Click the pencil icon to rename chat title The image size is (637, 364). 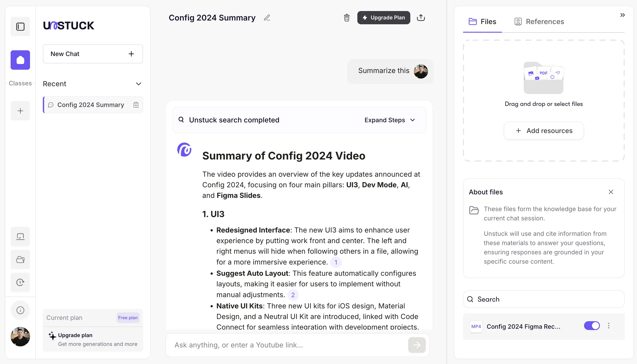(267, 18)
